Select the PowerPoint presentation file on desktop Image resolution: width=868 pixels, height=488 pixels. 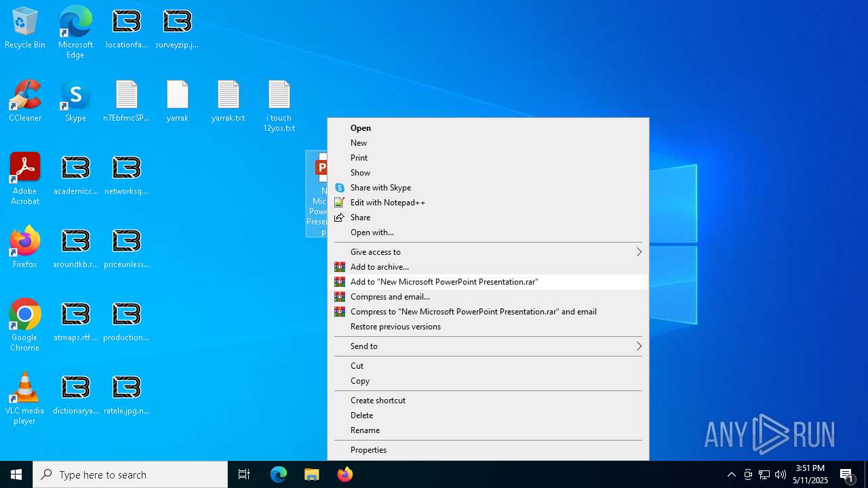(x=317, y=194)
